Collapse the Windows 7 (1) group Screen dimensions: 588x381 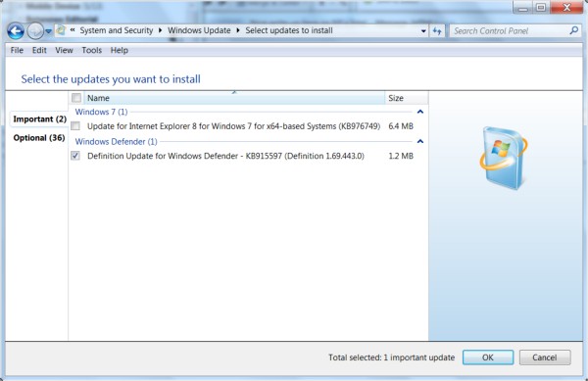click(x=420, y=112)
